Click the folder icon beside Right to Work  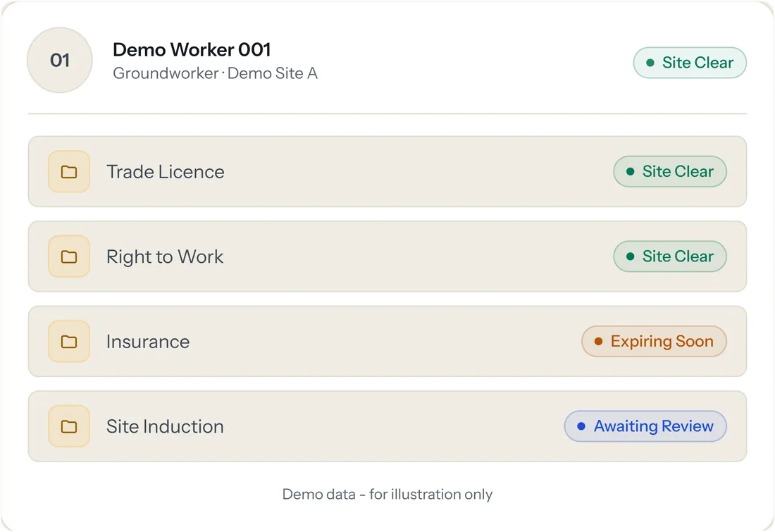[x=69, y=256]
